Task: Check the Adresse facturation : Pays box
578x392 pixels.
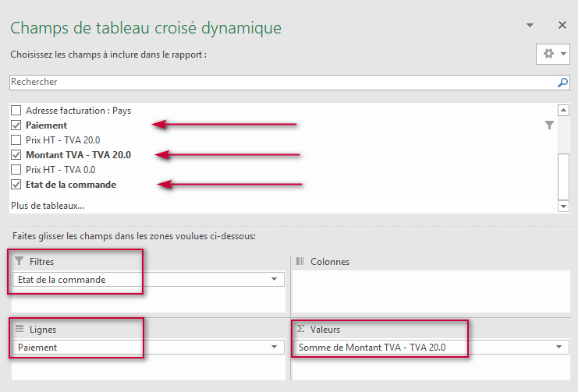Action: click(x=16, y=111)
